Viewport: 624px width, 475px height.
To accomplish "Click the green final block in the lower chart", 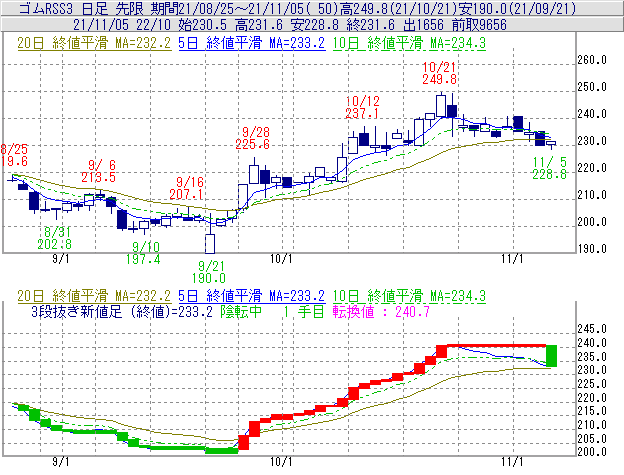I will click(551, 356).
